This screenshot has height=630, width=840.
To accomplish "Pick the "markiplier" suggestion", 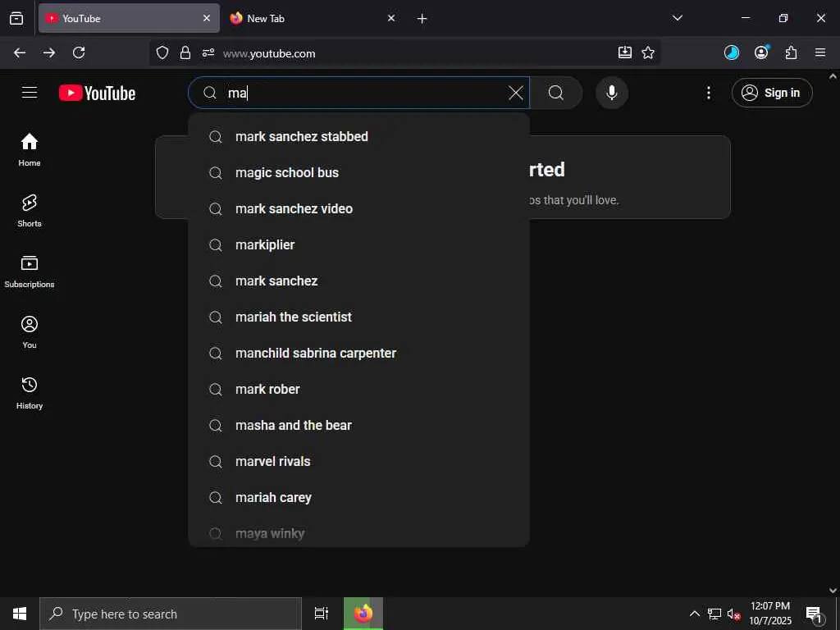I will 359,244.
